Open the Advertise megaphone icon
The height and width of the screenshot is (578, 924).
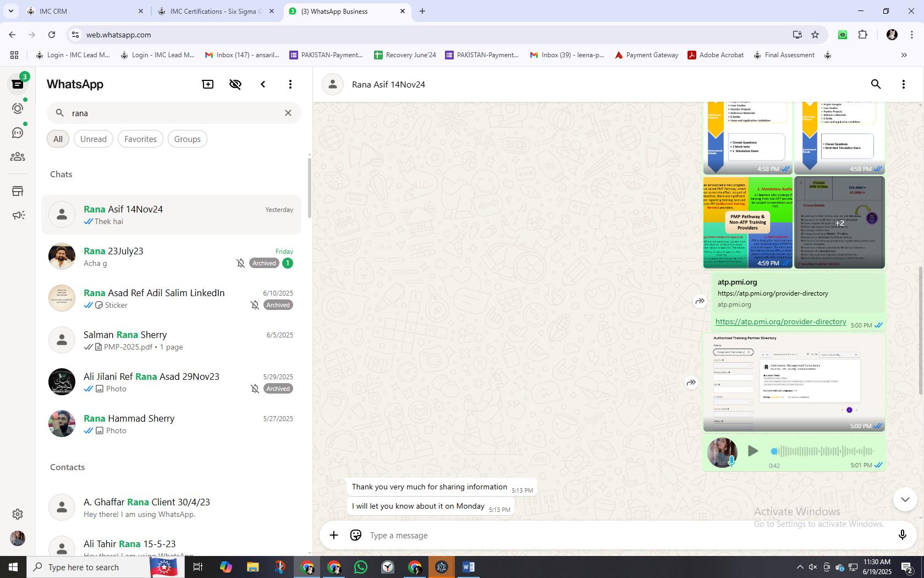tap(18, 215)
